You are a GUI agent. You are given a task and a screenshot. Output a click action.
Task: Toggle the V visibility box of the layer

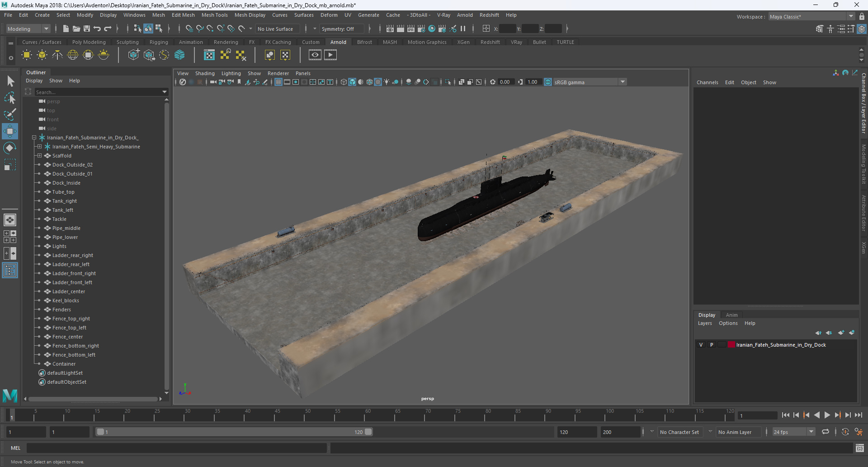[701, 345]
